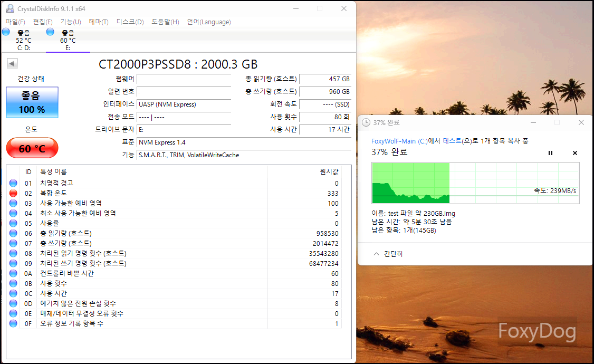This screenshot has height=364, width=594.
Task: Collapse copy dialog details with 간단히
Action: (388, 254)
